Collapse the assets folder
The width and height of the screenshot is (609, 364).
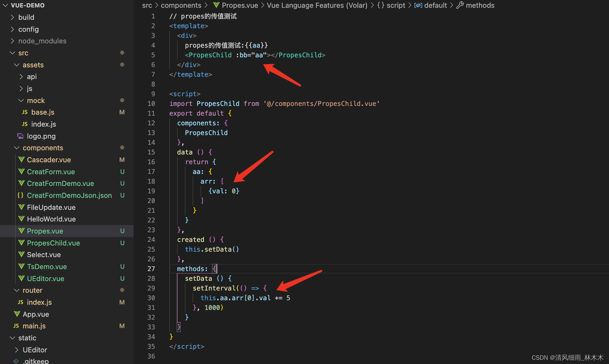(x=17, y=65)
